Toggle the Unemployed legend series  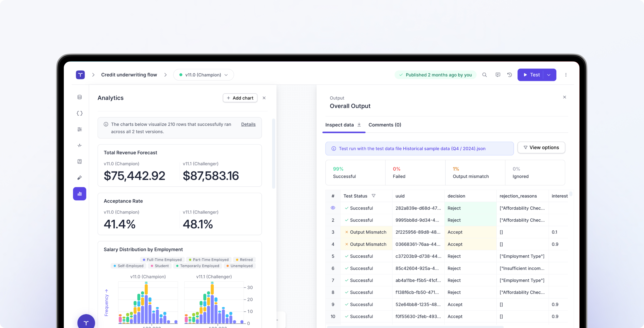[x=239, y=266]
